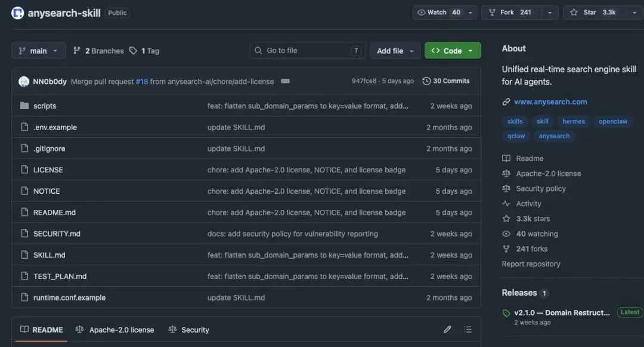The height and width of the screenshot is (347, 644).
Task: Click the branch icon beside 2 Branches
Action: [77, 51]
